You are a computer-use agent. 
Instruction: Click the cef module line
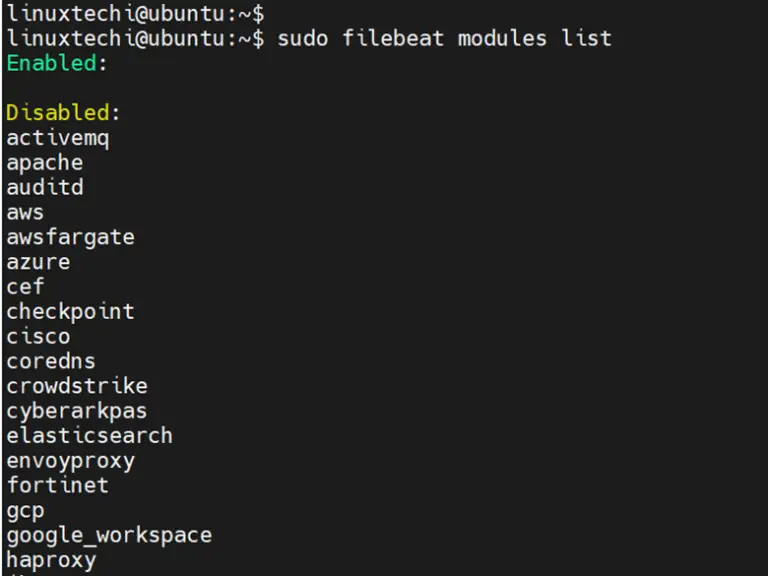(25, 287)
